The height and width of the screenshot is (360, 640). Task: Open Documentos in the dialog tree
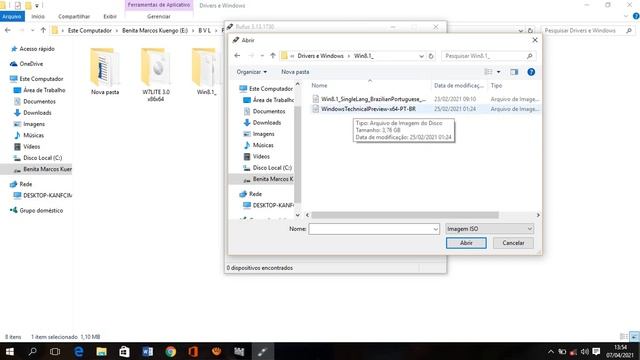pyautogui.click(x=264, y=111)
